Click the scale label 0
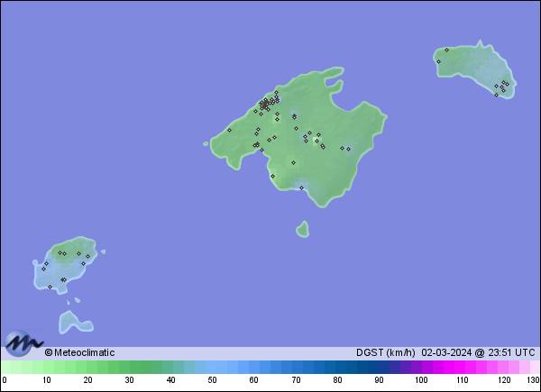The height and width of the screenshot is (392, 541). tap(5, 380)
